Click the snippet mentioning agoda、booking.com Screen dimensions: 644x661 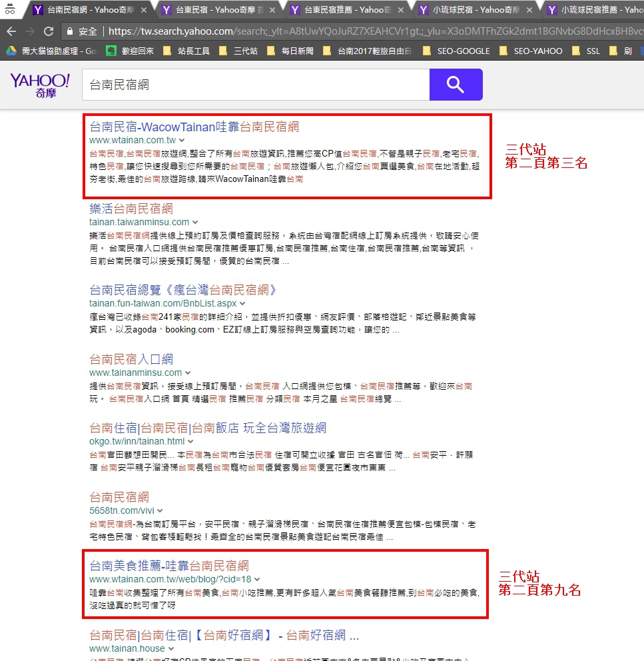(x=283, y=323)
